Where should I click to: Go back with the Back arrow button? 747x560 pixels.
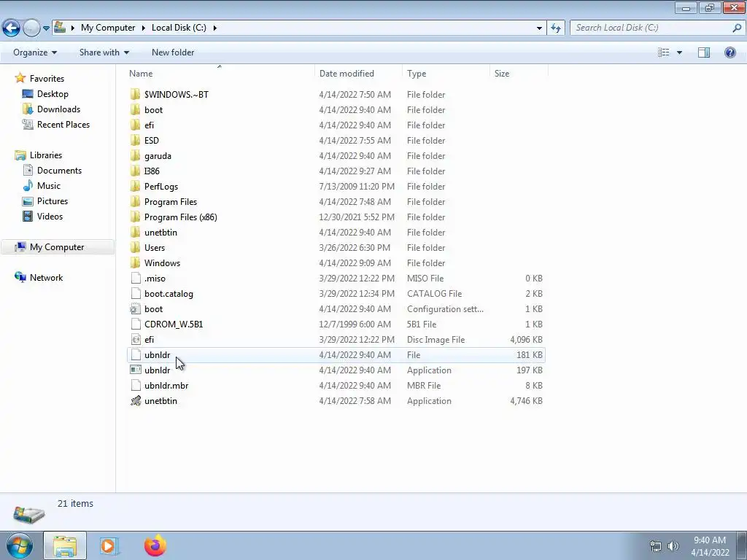(12, 28)
